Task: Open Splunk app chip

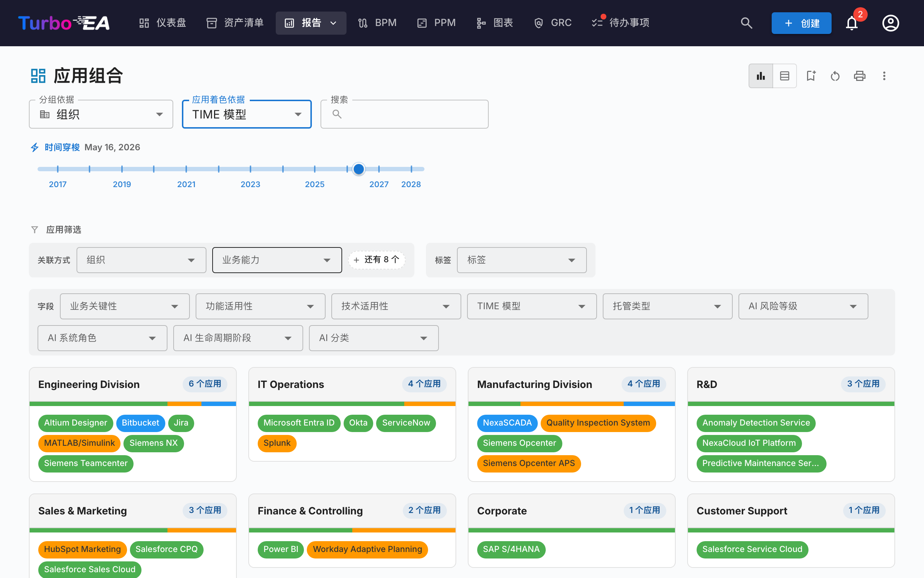Action: tap(277, 443)
